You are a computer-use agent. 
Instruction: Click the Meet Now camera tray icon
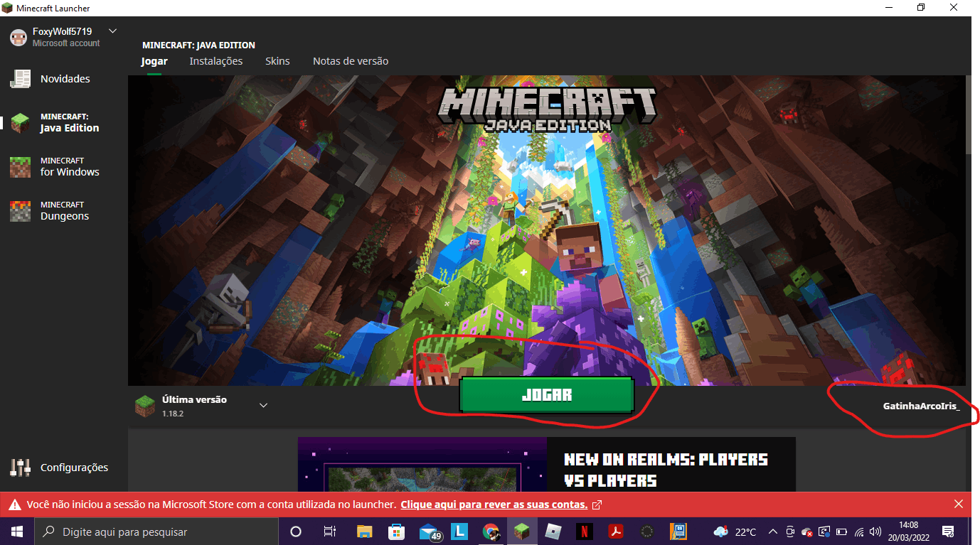coord(790,531)
